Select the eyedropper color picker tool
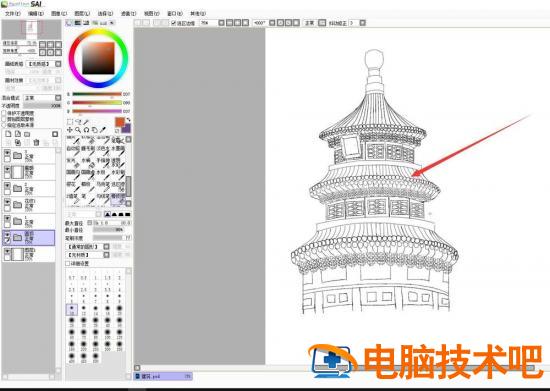The image size is (550, 391). [103, 130]
